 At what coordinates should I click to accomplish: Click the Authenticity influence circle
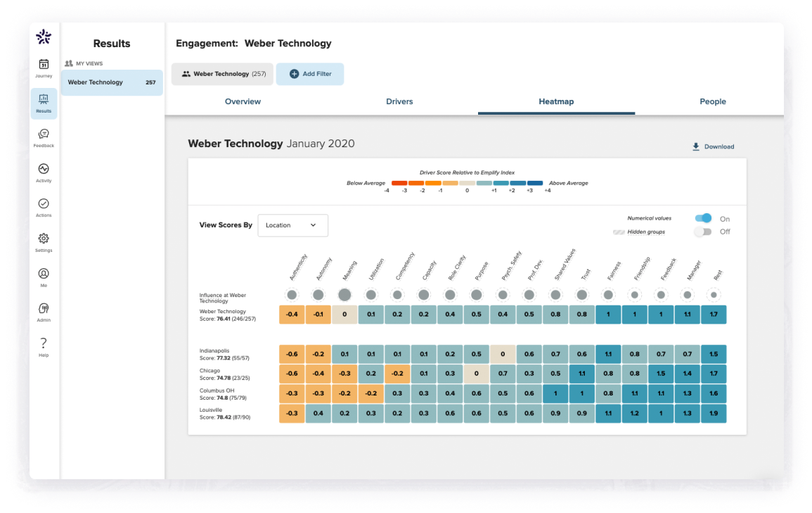point(292,295)
